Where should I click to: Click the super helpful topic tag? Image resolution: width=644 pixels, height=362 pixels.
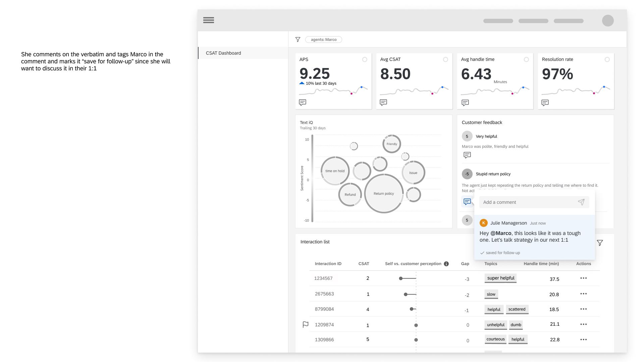tap(500, 278)
